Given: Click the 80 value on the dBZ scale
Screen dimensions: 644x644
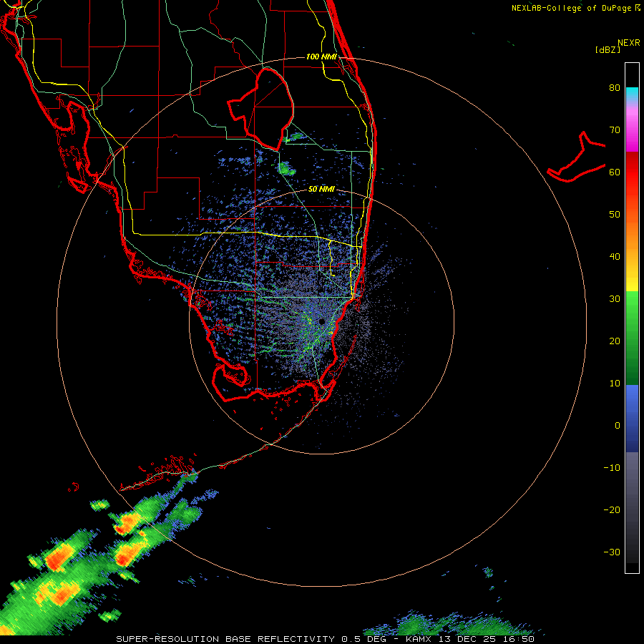Looking at the screenshot, I should (x=615, y=88).
